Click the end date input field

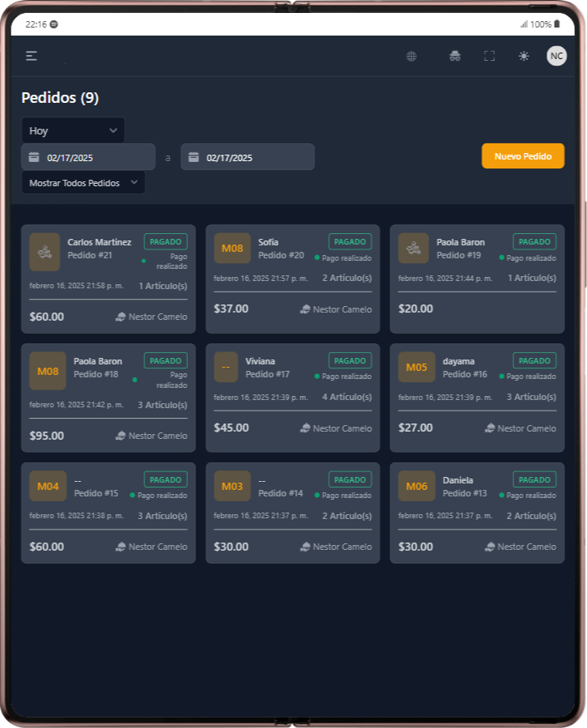(248, 157)
